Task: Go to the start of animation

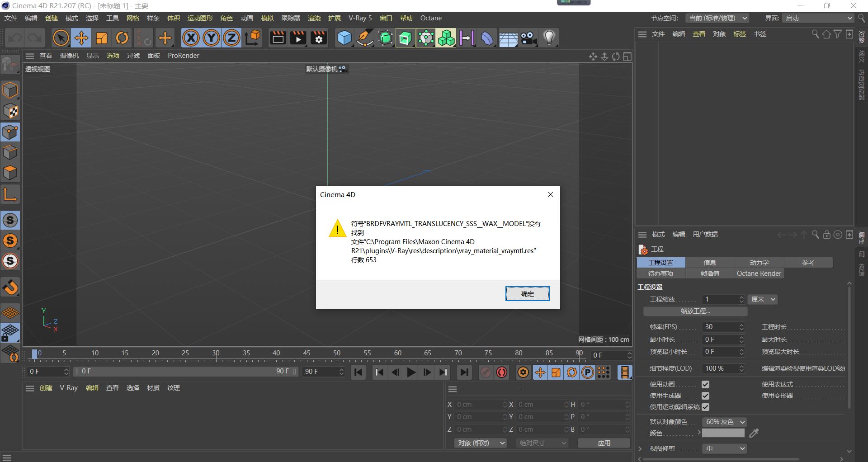Action: (x=358, y=372)
